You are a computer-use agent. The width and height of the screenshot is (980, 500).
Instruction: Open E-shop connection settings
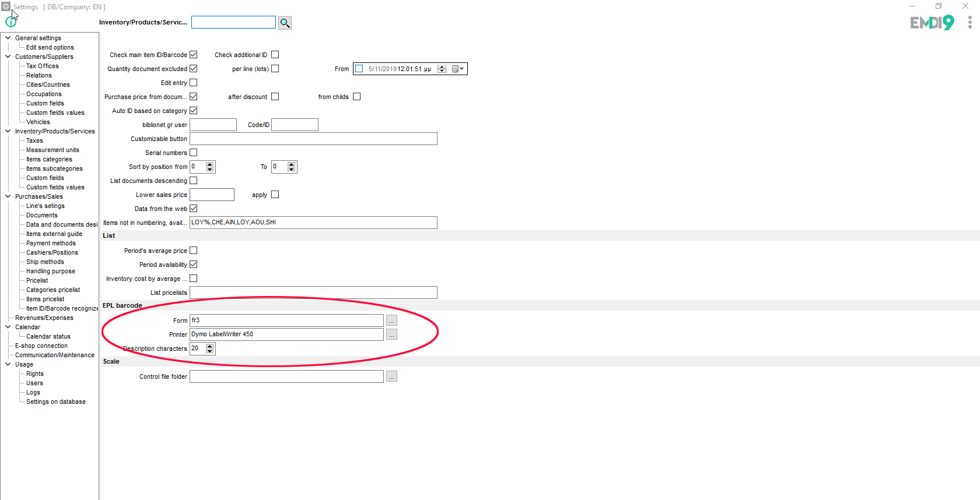[x=41, y=346]
